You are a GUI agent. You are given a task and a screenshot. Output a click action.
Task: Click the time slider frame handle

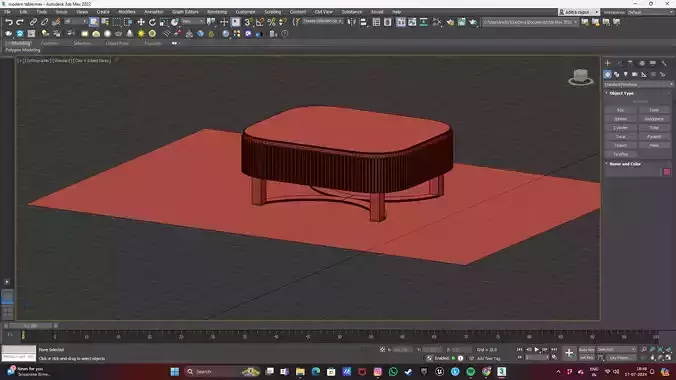(x=31, y=326)
